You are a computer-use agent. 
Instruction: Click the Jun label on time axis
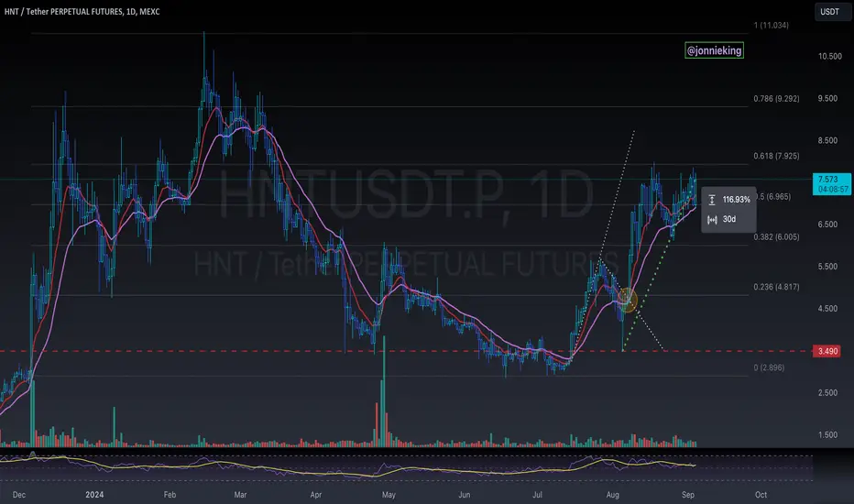464,495
